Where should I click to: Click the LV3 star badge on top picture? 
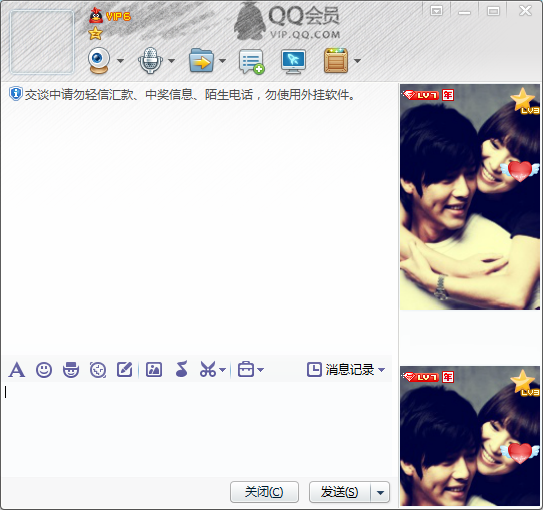tap(525, 101)
